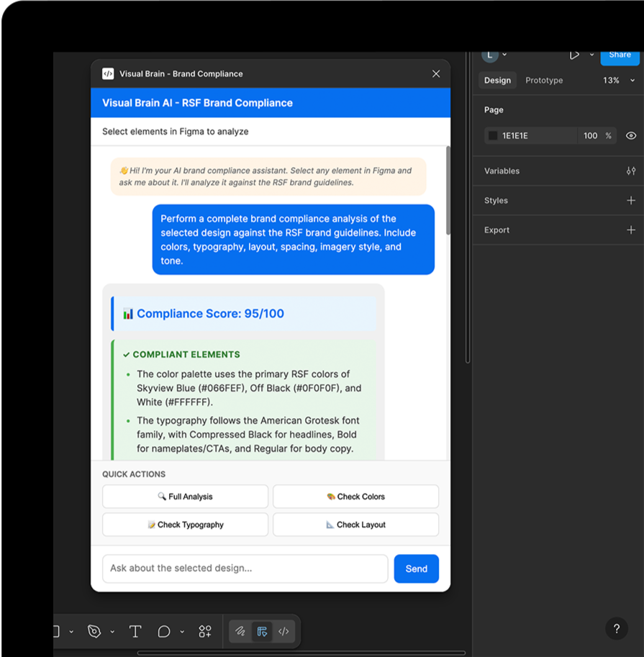Edit the 1E1E1E hex color value
Screen dimensions: 644x657
coord(515,136)
